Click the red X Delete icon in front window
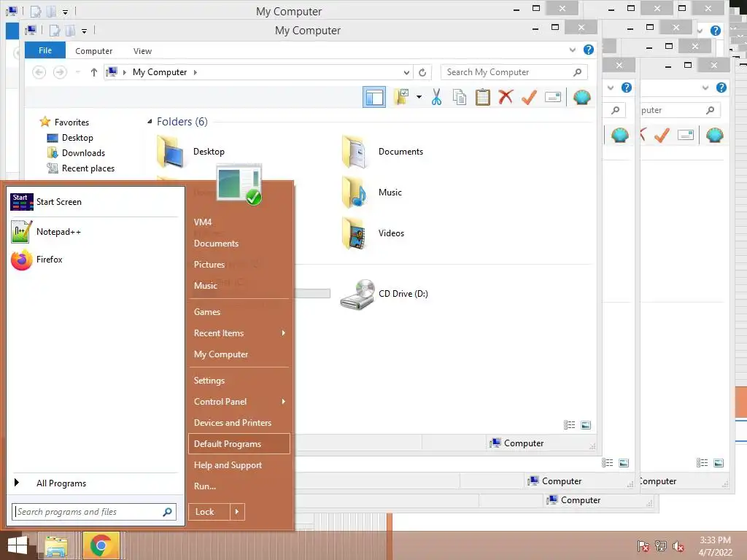 pos(506,97)
